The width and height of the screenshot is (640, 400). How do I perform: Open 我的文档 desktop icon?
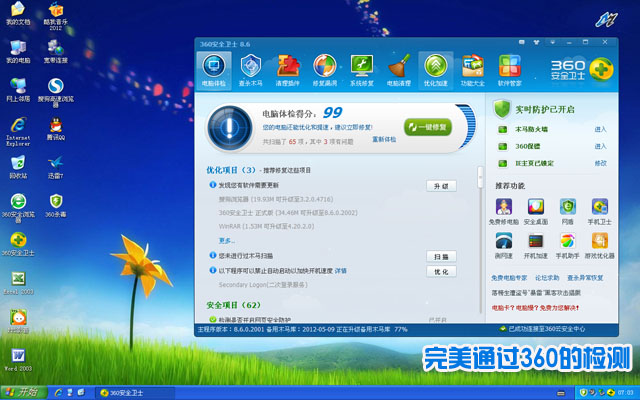(18, 14)
